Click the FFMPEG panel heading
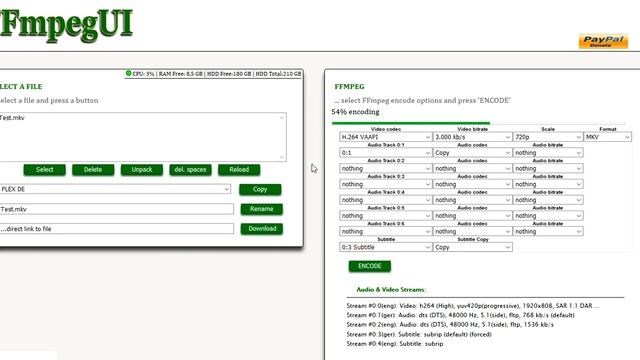This screenshot has width=640, height=360. coord(349,87)
